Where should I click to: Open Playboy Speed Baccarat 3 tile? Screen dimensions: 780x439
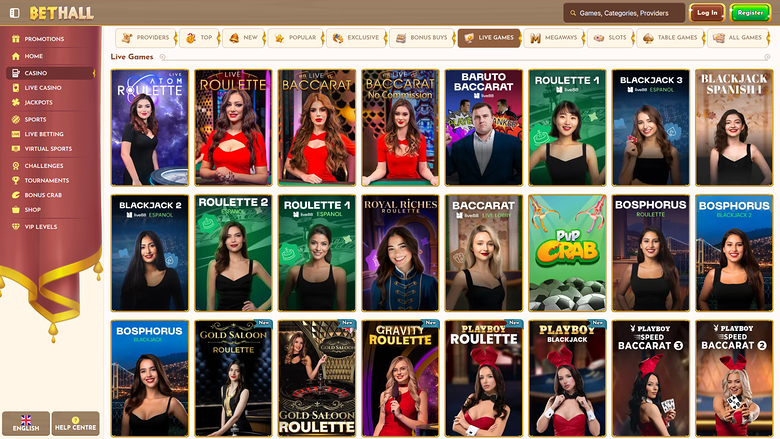coord(651,378)
